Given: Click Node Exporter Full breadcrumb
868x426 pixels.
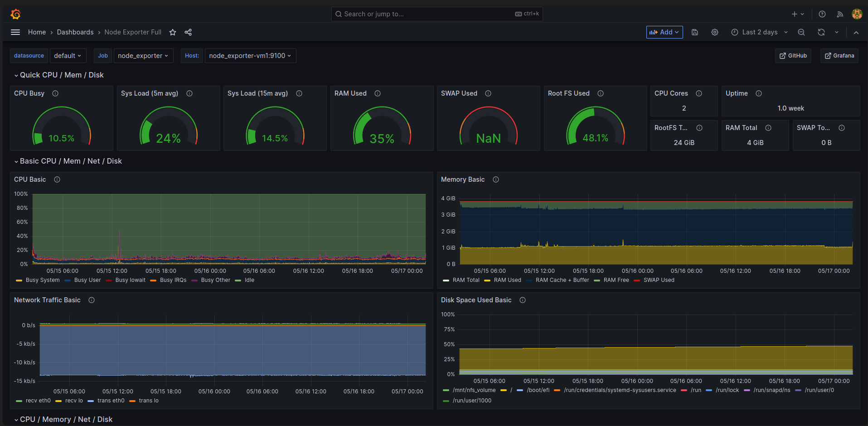Looking at the screenshot, I should point(133,32).
